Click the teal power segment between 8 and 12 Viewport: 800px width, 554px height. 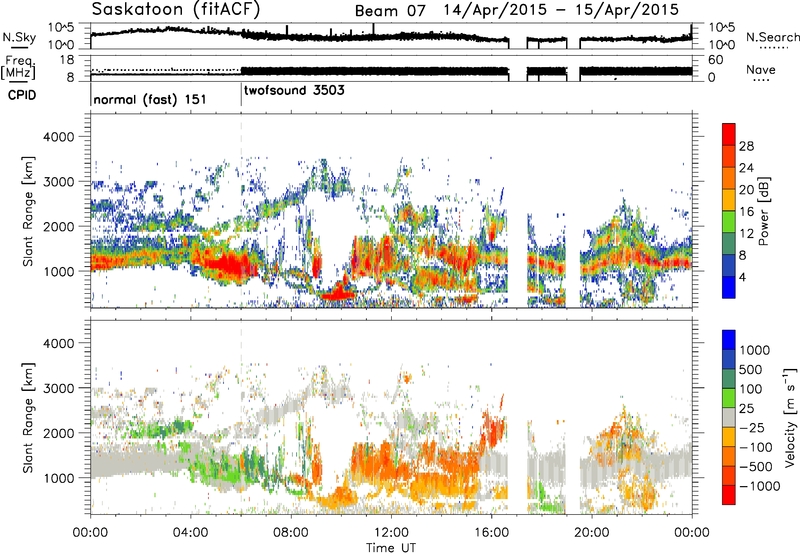(x=729, y=244)
